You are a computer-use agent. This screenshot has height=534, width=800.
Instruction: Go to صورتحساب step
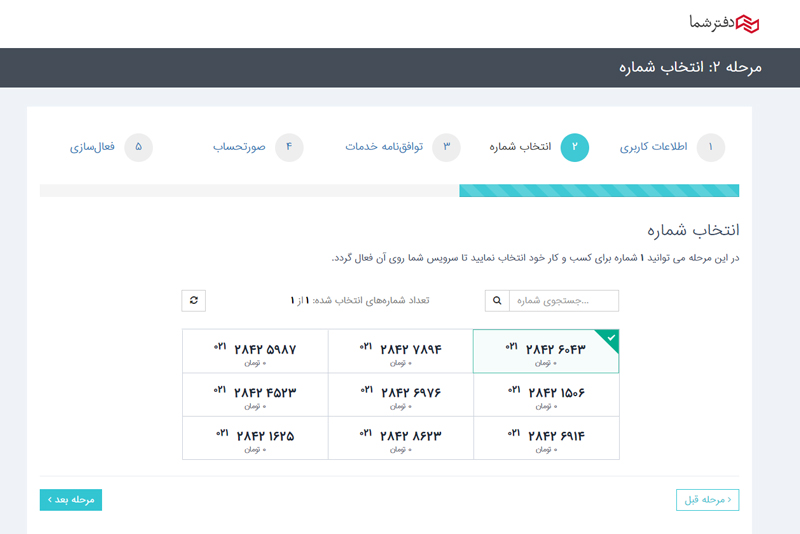239,147
